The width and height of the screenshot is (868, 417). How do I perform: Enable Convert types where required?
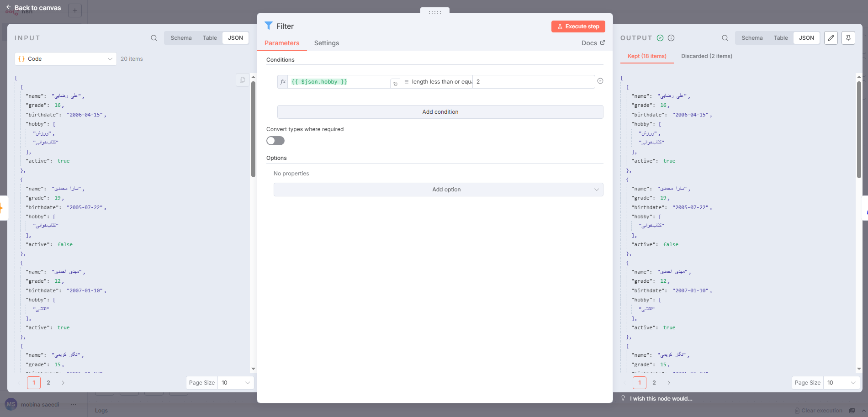pyautogui.click(x=275, y=141)
